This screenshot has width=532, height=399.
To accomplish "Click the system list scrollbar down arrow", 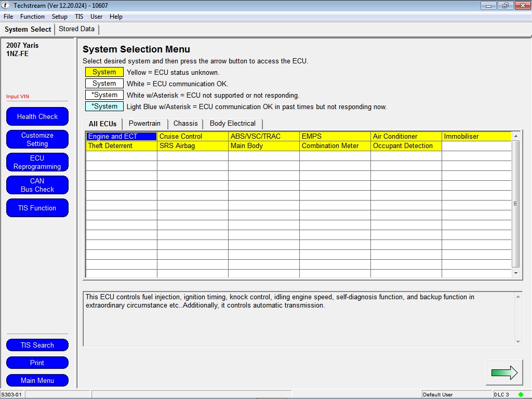I will (x=515, y=273).
